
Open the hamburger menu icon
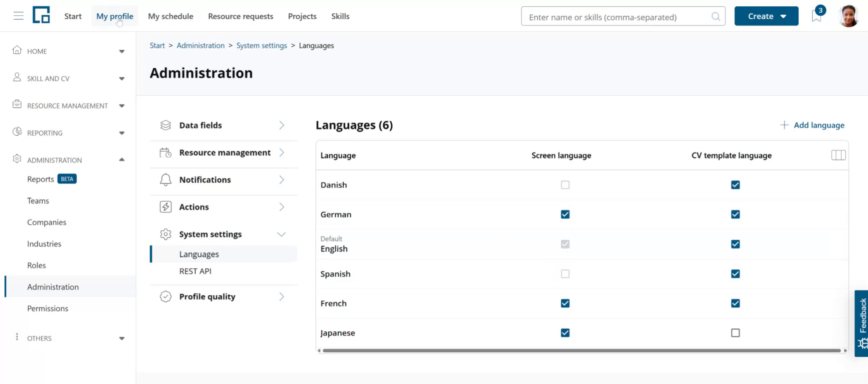pos(19,16)
